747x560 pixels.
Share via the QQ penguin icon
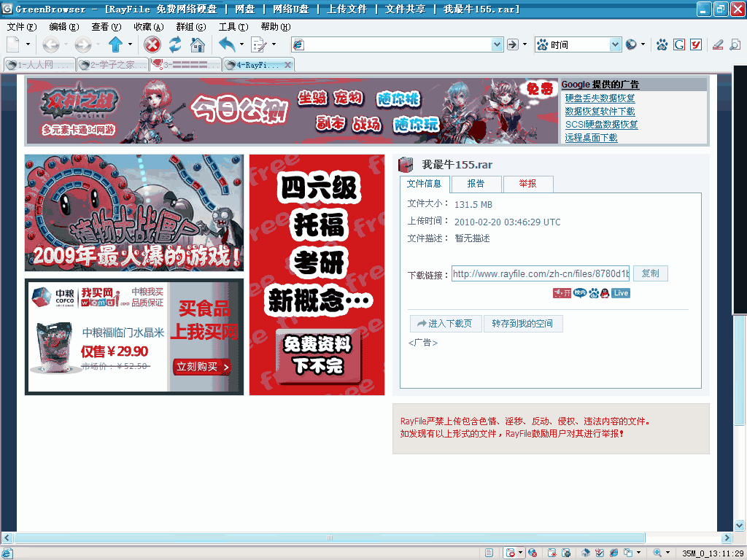pyautogui.click(x=605, y=293)
